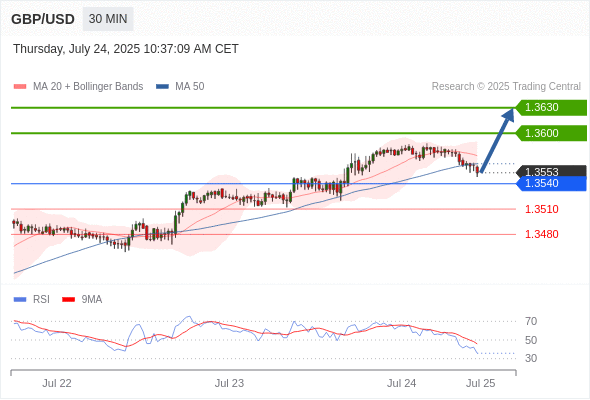This screenshot has width=590, height=400.
Task: Click the red 9MA legend swatch
Action: (x=68, y=300)
